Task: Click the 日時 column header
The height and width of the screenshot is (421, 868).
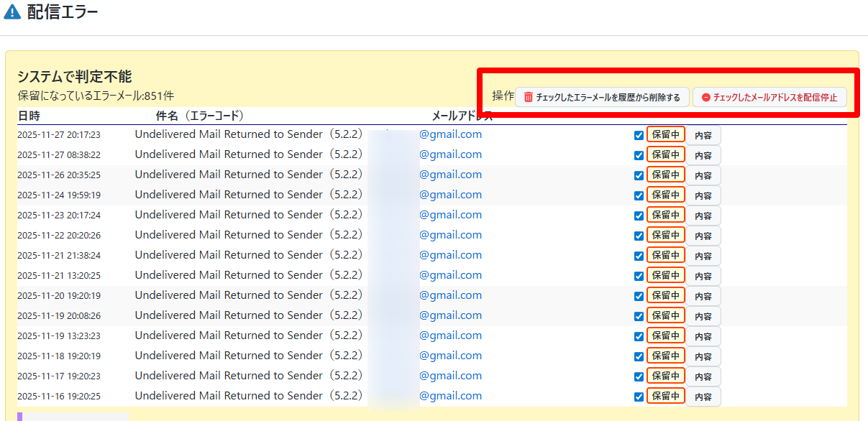Action: (x=29, y=116)
